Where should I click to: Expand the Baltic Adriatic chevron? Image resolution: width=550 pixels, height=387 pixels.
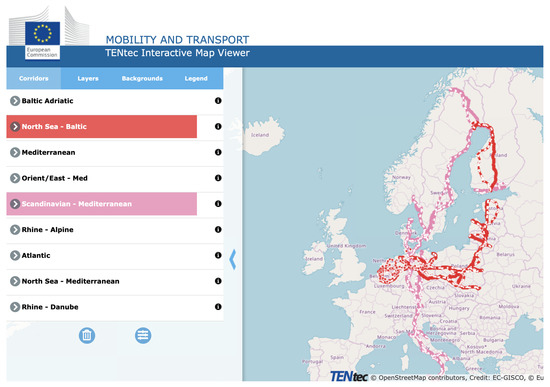click(x=15, y=101)
